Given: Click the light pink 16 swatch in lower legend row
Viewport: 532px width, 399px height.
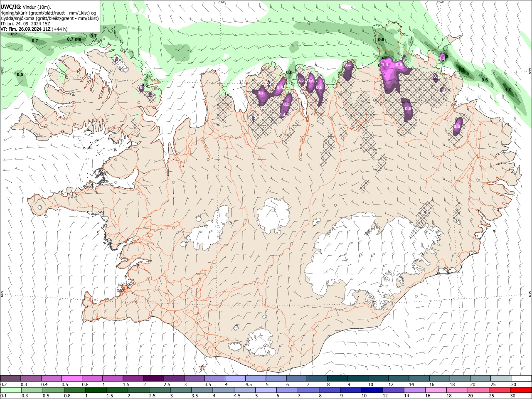Looking at the screenshot, I should coord(436,390).
